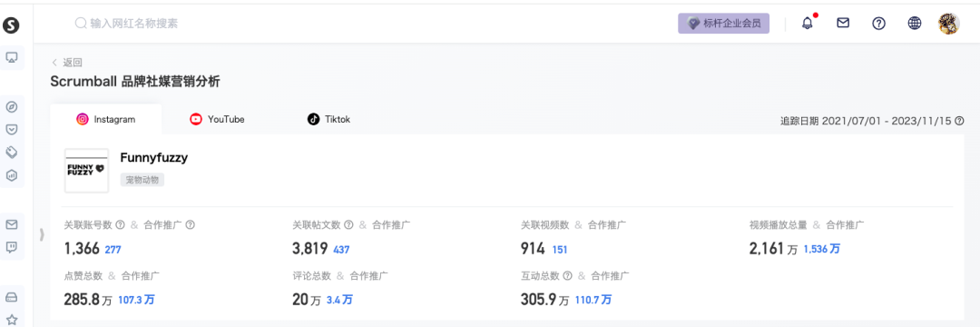Open the globe language selector
The height and width of the screenshot is (327, 980).
(915, 24)
